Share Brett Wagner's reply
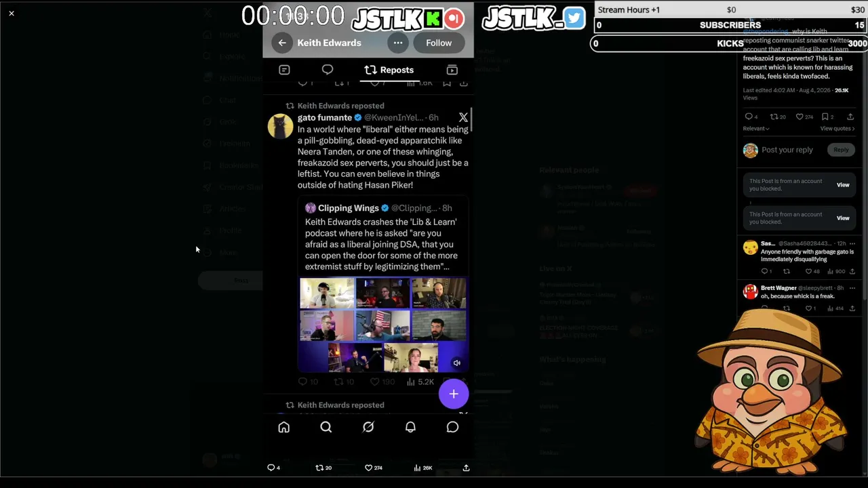Viewport: 868px width, 488px height. (852, 308)
